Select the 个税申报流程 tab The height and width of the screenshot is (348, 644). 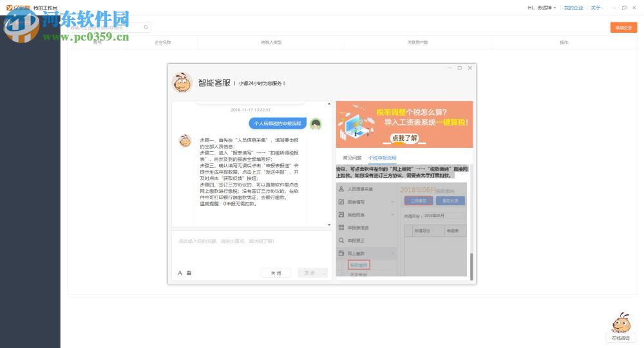point(383,158)
